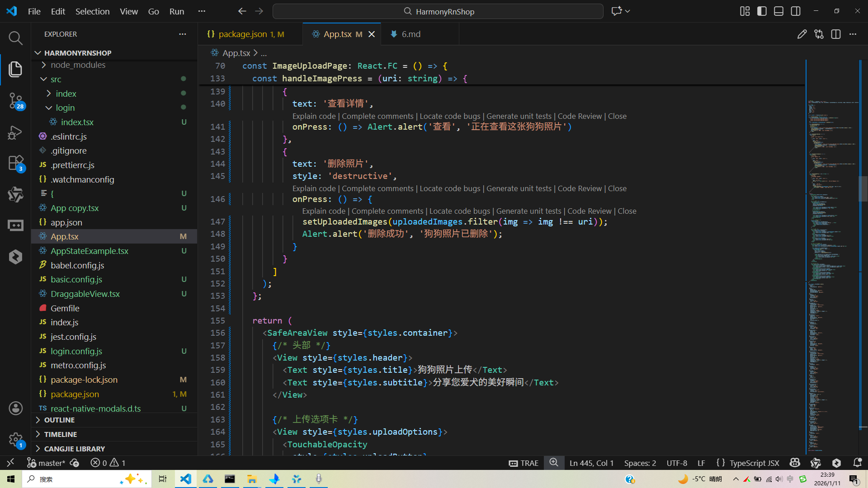Switch to the package.json tab
Viewport: 868px width, 488px height.
[x=250, y=34]
